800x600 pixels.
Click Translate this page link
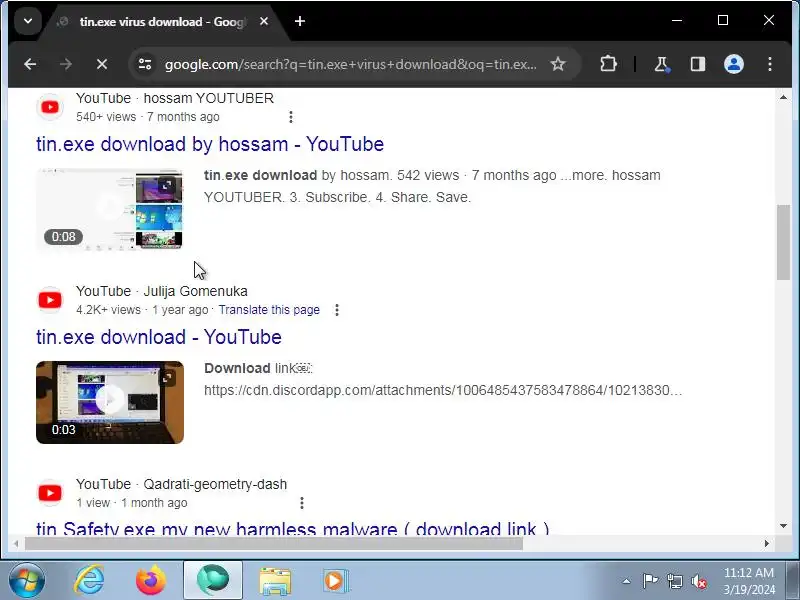(x=269, y=310)
